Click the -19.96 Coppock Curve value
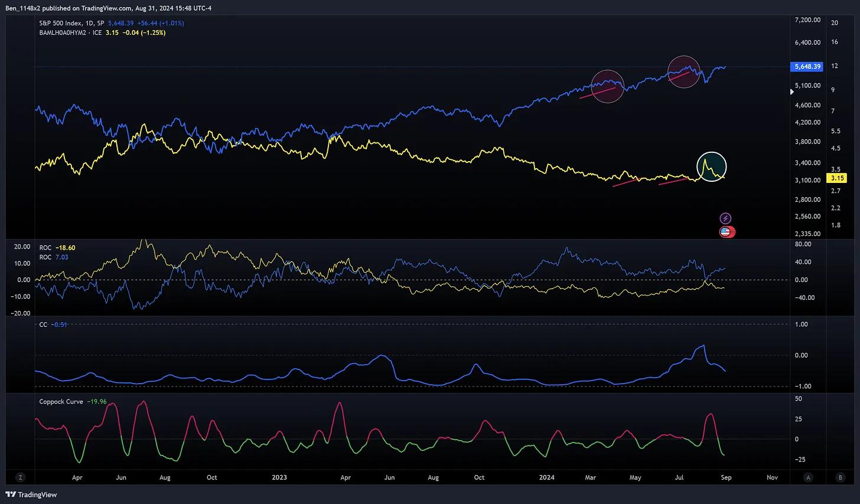 click(97, 401)
